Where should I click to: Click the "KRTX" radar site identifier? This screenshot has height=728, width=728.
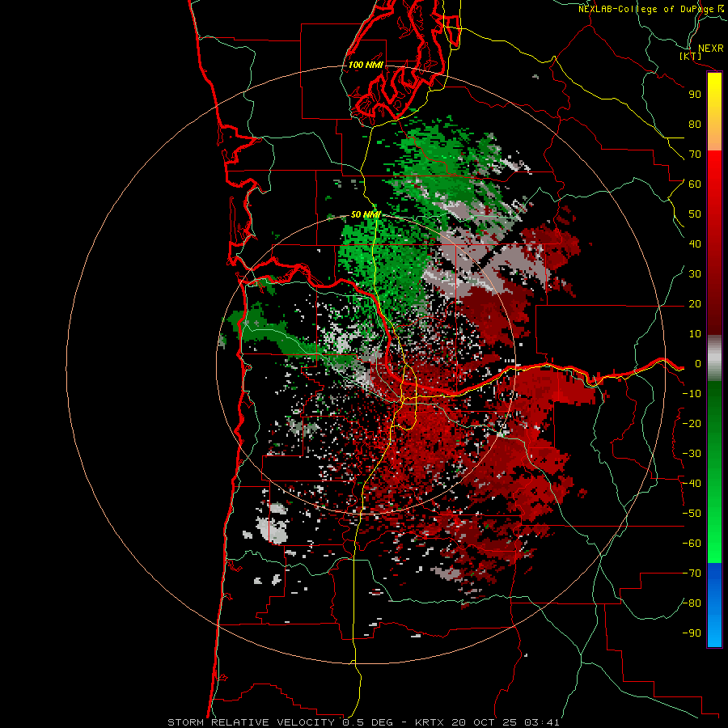tap(430, 722)
